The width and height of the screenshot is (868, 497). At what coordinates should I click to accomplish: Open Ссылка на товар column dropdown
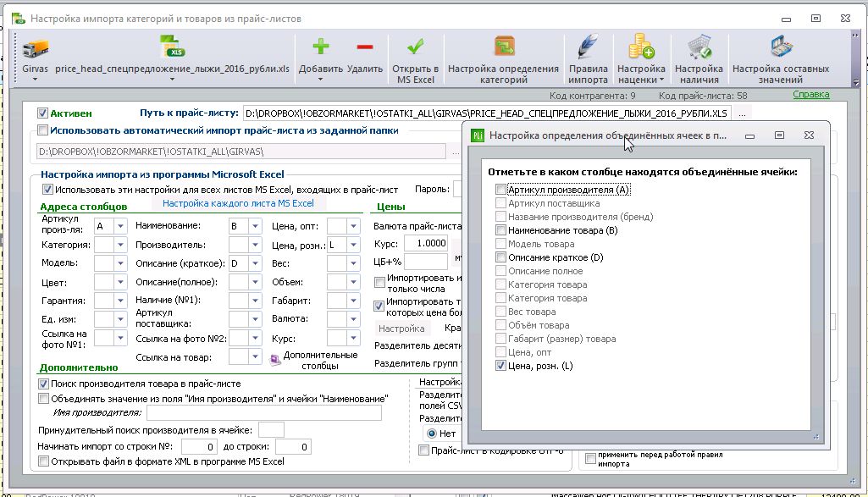[x=255, y=357]
